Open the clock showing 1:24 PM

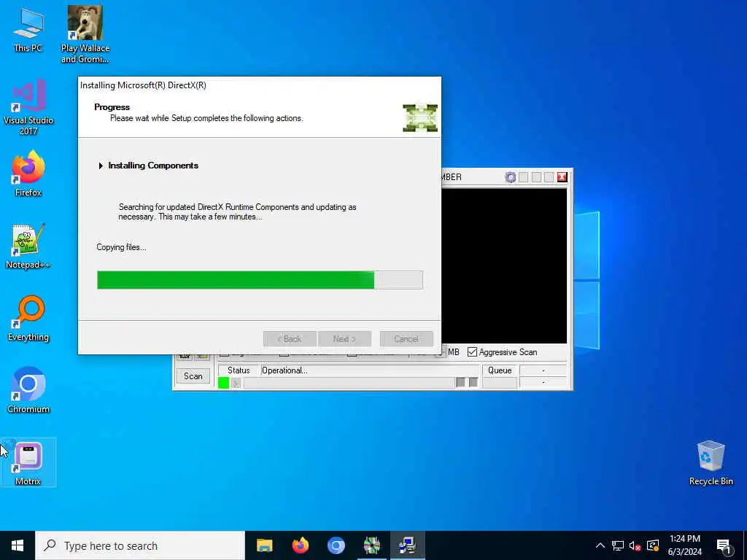pos(684,545)
